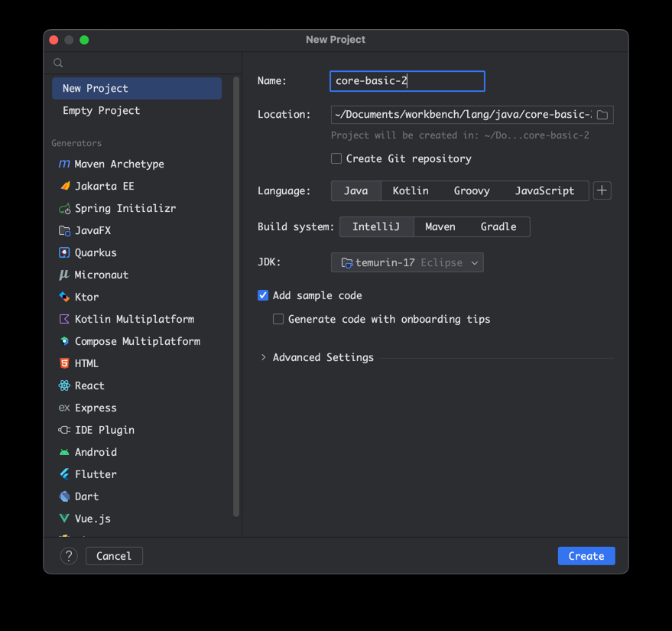
Task: Click the Jakarta EE generator icon
Action: (x=65, y=186)
